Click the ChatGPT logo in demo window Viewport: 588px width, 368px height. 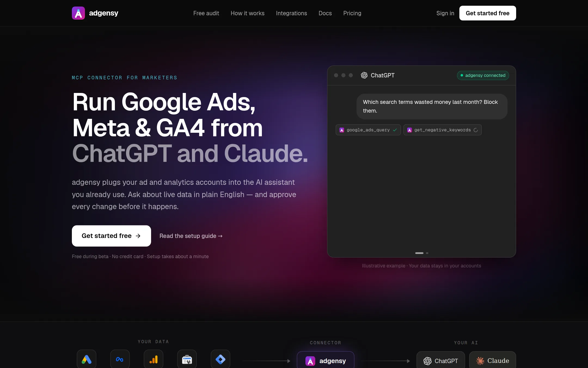pos(364,75)
